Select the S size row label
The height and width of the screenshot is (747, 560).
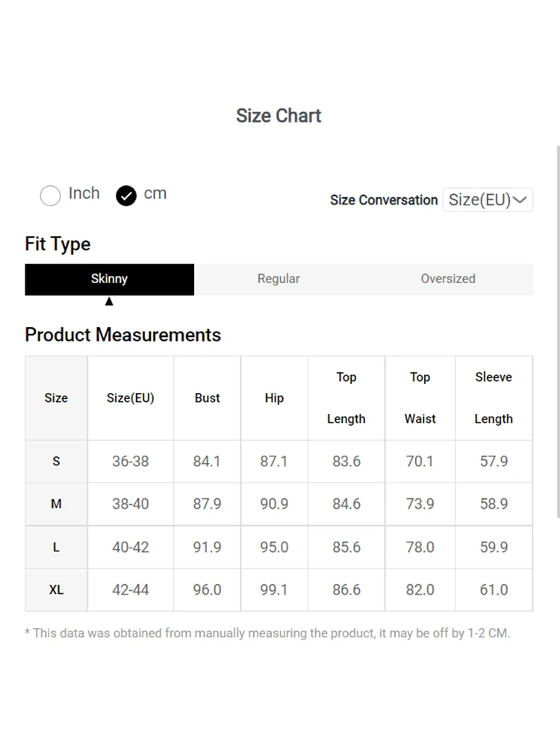(56, 462)
